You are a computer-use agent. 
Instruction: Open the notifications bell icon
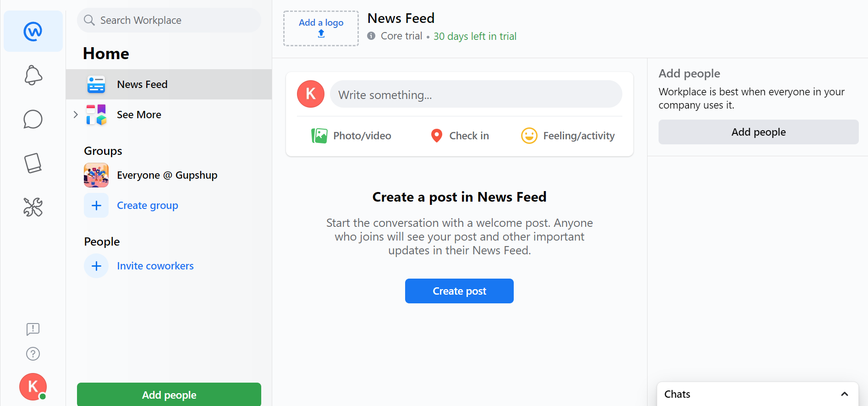[x=33, y=75]
